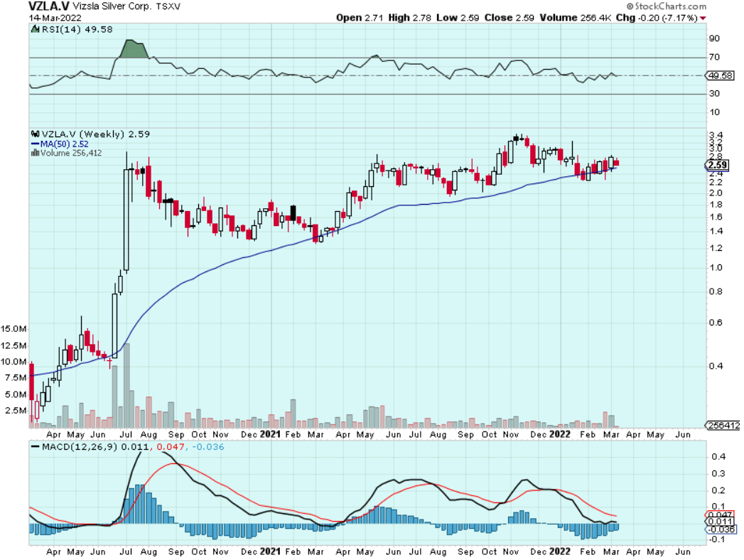Screen dimensions: 744x560
Task: Click the 2021 year label on price axis
Action: pyautogui.click(x=270, y=434)
